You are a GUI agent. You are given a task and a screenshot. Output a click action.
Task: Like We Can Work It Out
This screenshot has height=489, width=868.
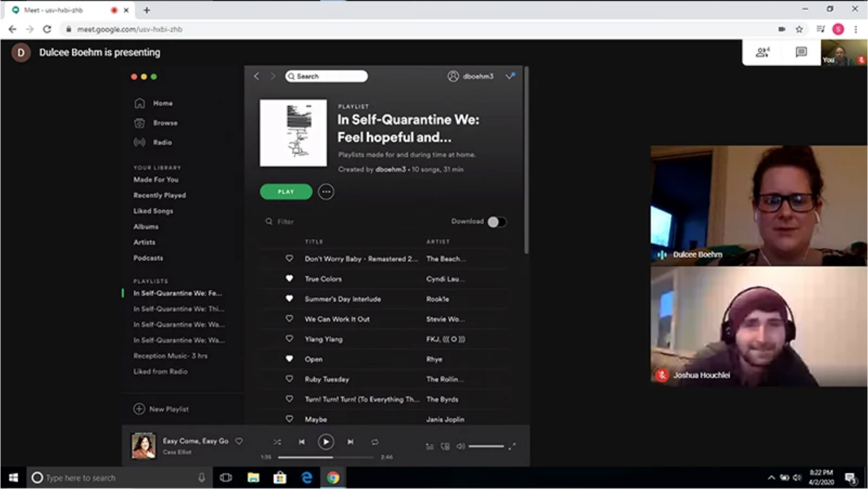(289, 319)
